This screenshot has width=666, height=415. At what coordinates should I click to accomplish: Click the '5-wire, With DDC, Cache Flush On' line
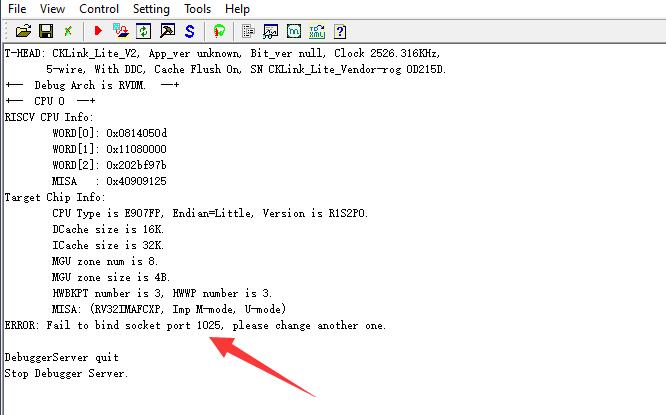click(x=246, y=69)
